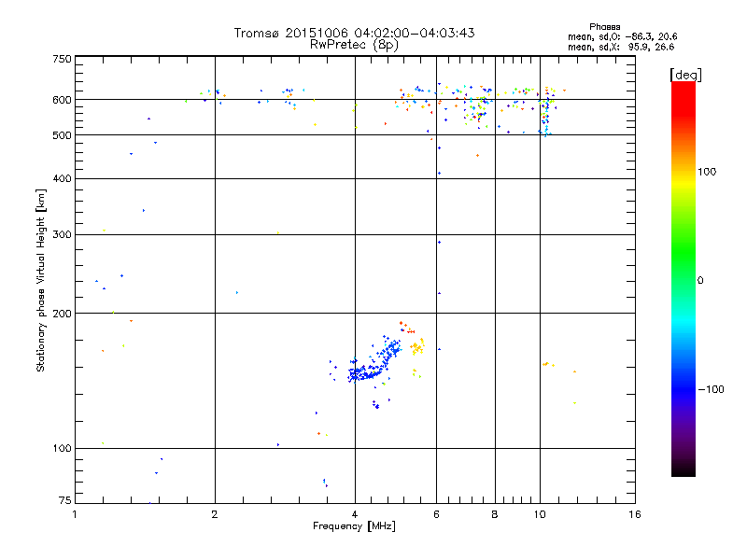This screenshot has width=747, height=560.
Task: Click the 'mean, sd,X: 95.9, 26.6' line
Action: tap(621, 47)
